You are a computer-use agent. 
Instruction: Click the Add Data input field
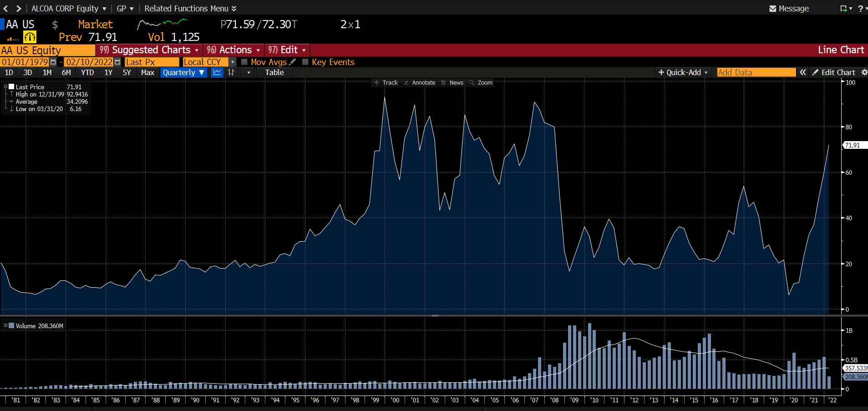point(756,72)
